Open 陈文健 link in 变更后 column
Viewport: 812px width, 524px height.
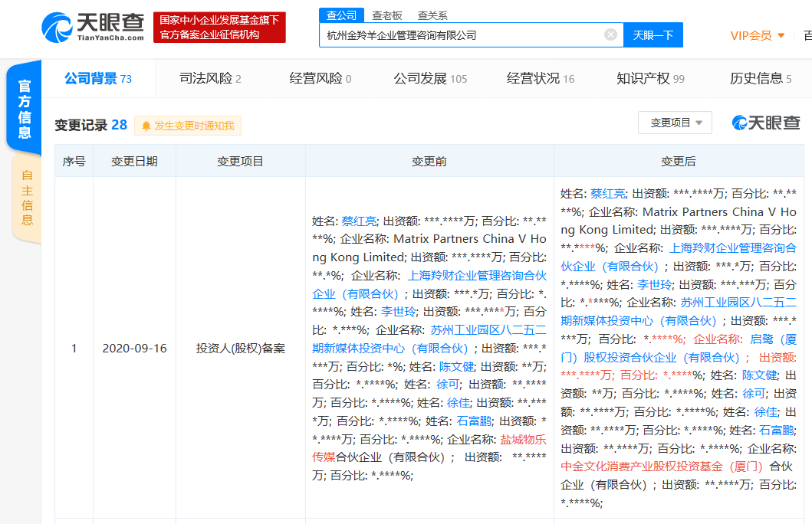coord(760,375)
